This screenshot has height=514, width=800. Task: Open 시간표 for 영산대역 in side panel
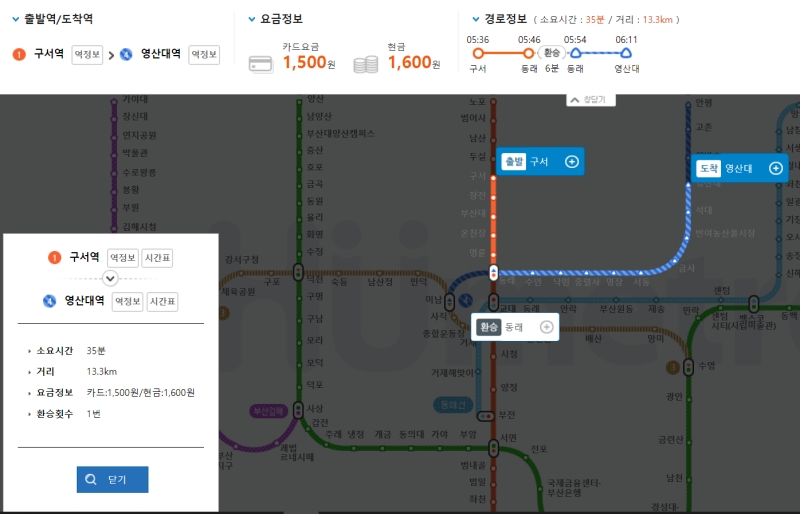tap(162, 301)
